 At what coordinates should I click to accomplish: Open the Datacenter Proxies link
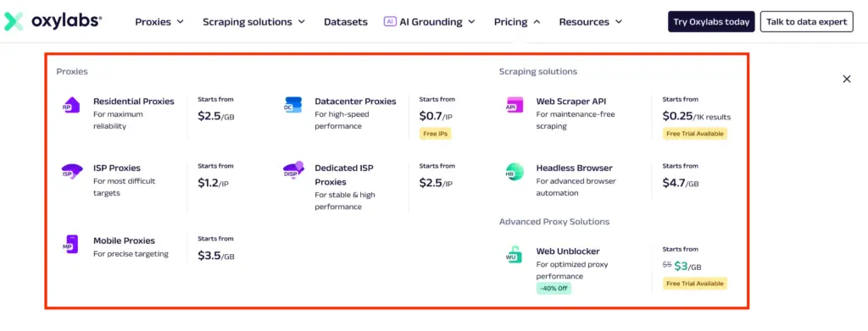pos(355,102)
